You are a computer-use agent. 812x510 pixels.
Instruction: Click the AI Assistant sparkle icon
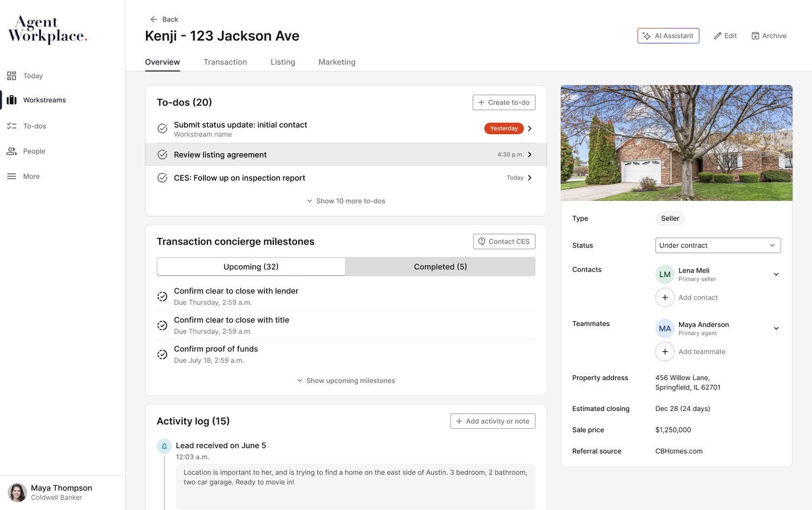click(646, 36)
